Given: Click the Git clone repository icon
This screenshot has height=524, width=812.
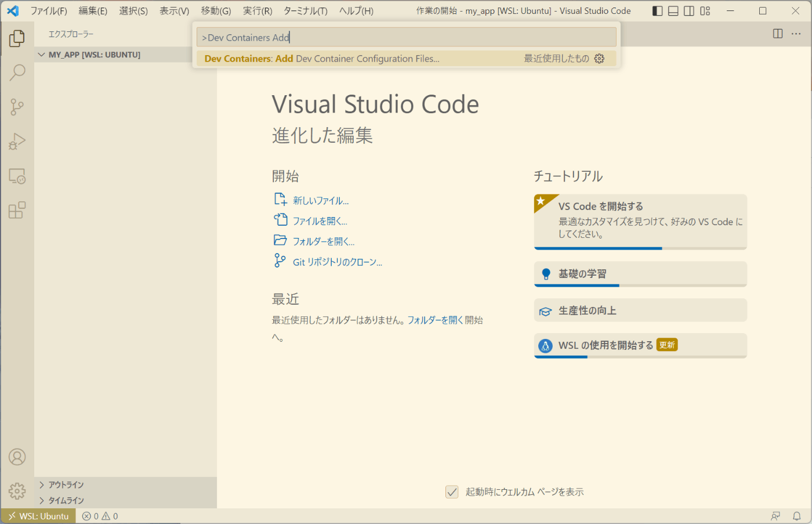Looking at the screenshot, I should (x=280, y=261).
